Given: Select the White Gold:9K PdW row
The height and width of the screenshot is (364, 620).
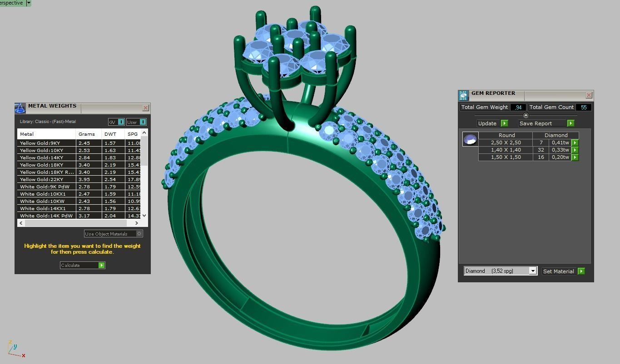Looking at the screenshot, I should click(79, 187).
